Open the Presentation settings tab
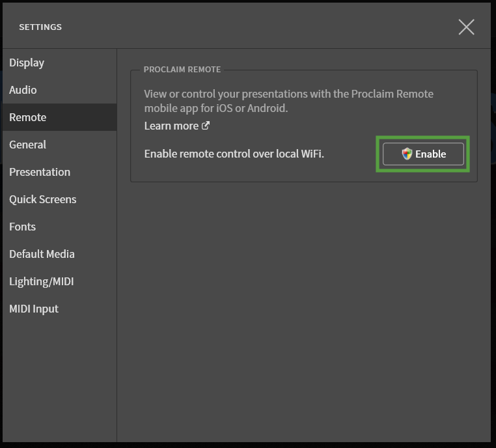The width and height of the screenshot is (496, 448). tap(40, 172)
